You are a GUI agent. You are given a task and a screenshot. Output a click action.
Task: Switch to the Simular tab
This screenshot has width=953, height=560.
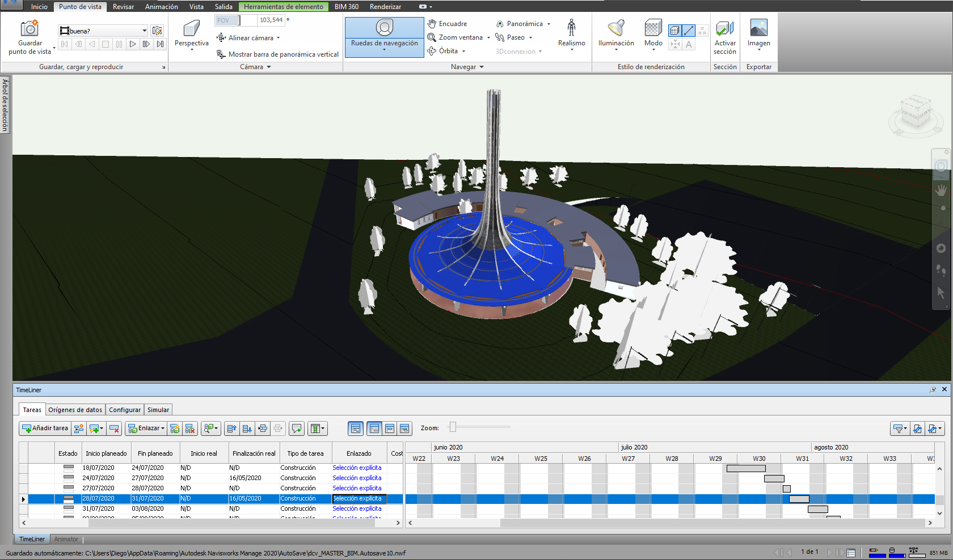pos(158,410)
